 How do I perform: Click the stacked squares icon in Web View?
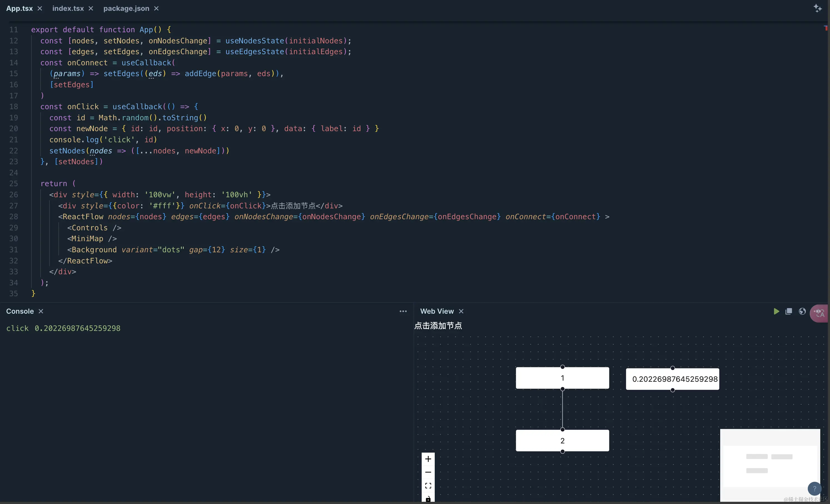coord(789,311)
